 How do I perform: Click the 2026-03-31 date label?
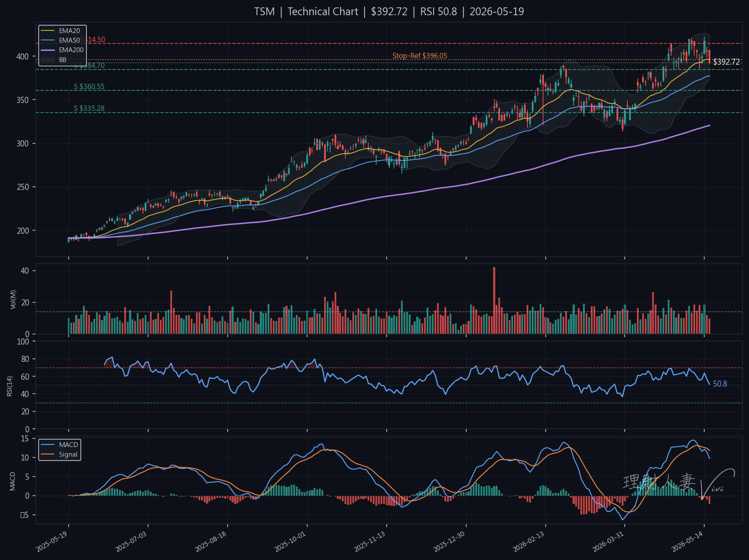tap(608, 542)
